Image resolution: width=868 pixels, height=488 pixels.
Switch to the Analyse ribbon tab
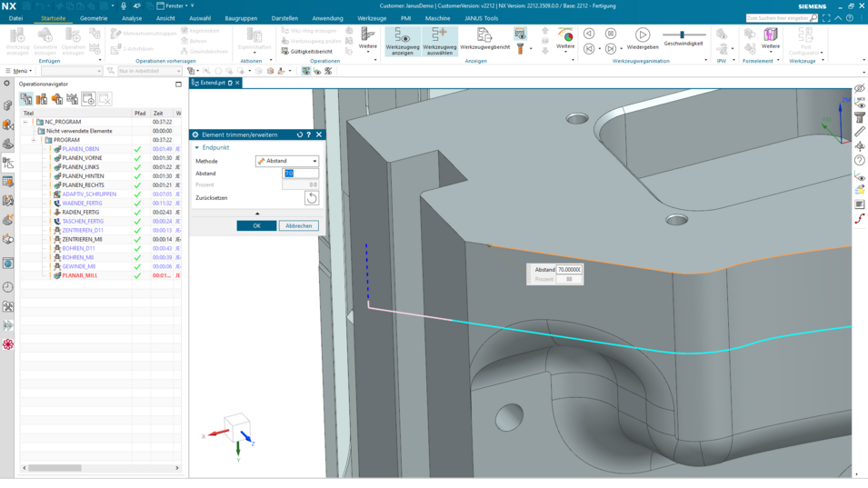click(x=132, y=18)
